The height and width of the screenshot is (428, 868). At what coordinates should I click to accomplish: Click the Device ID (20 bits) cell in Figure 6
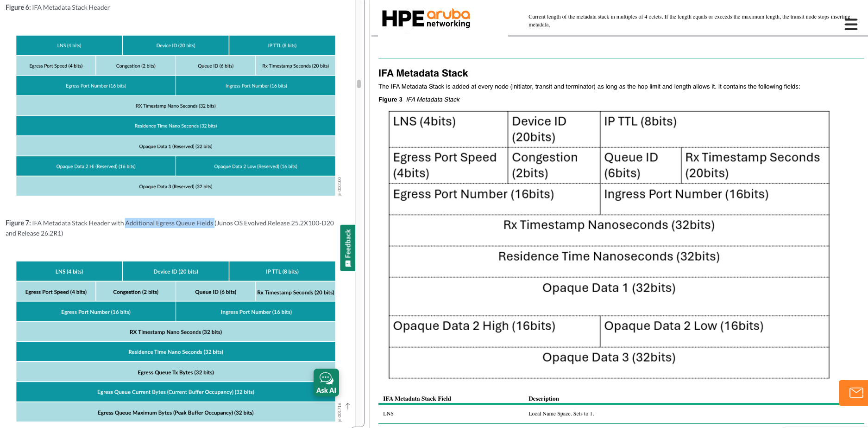176,45
